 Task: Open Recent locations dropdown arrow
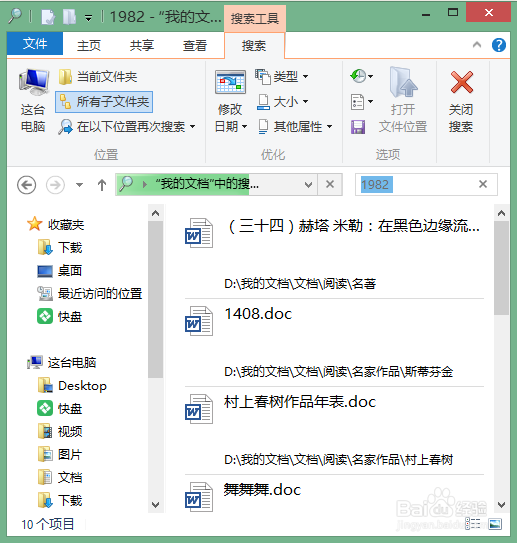[80, 185]
